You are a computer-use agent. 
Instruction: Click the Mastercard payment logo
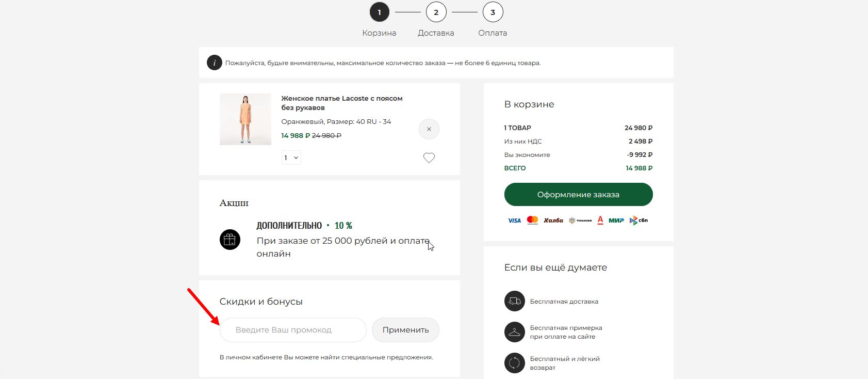[533, 220]
